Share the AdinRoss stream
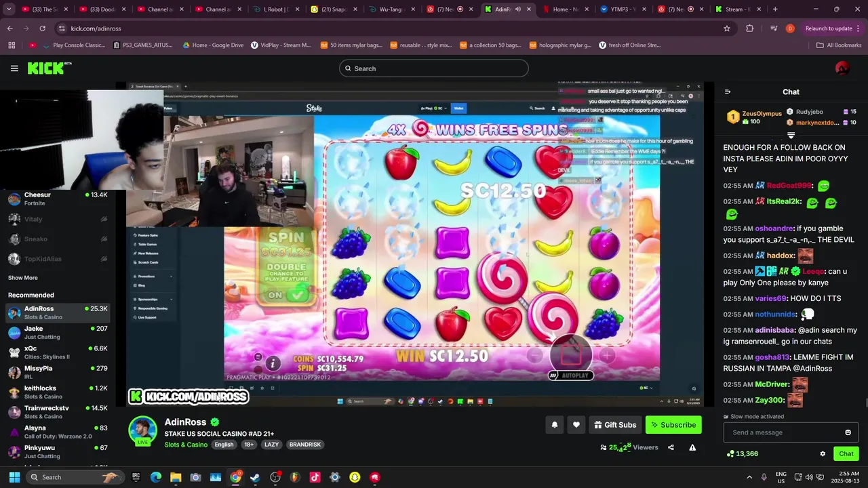Viewport: 868px width, 488px height. [x=671, y=447]
